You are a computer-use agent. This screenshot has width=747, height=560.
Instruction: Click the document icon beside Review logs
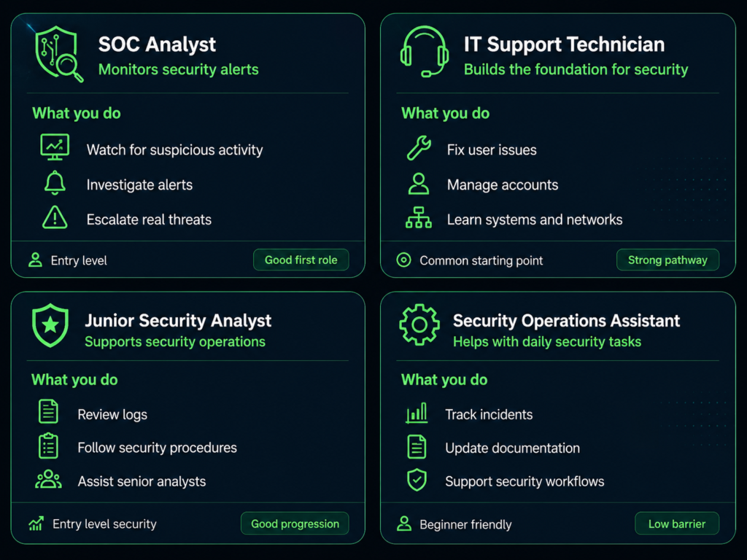[48, 411]
